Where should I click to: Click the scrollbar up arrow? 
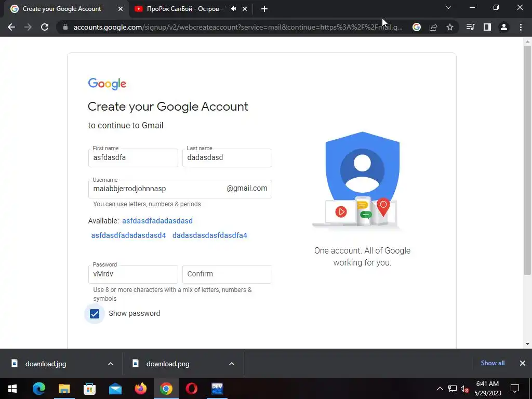click(x=527, y=42)
